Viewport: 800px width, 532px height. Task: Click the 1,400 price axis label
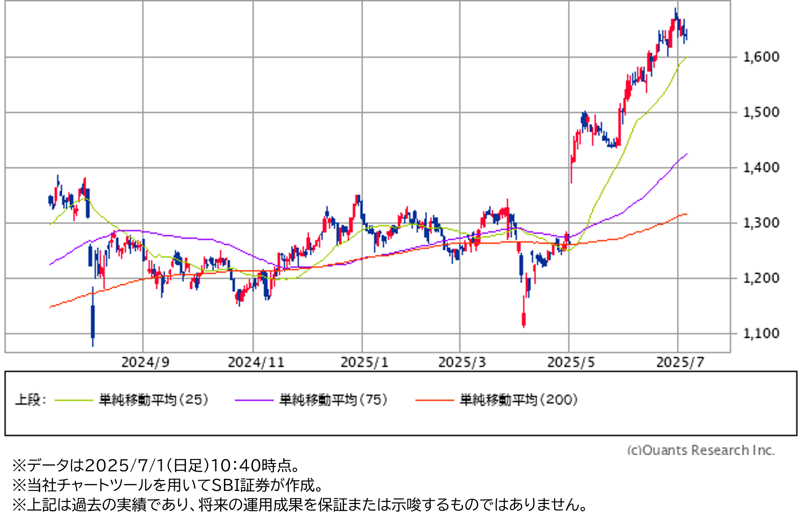[761, 168]
